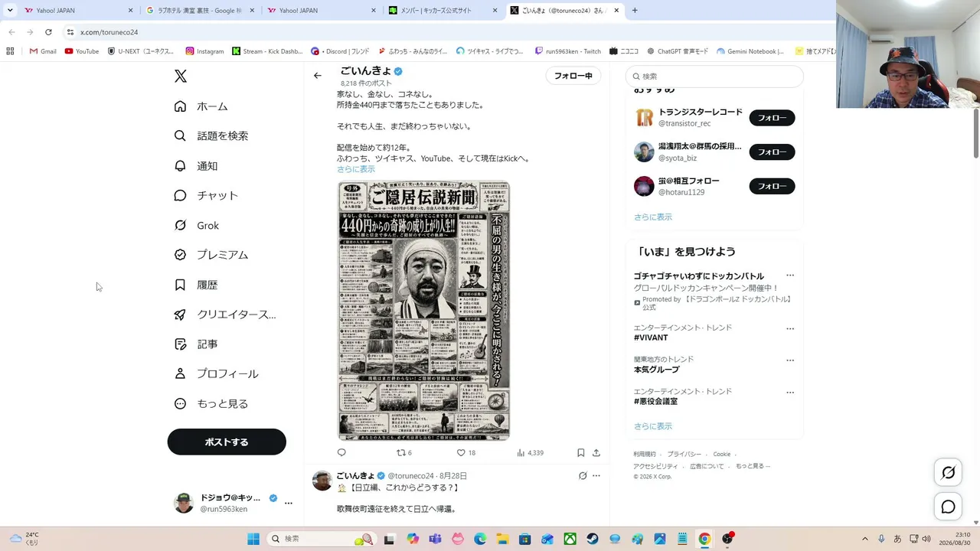Open the YouTube bookmark
Screen dimensions: 980x551
coord(82,51)
